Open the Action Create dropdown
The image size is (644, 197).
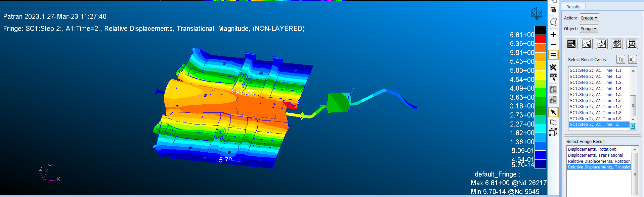pyautogui.click(x=589, y=18)
